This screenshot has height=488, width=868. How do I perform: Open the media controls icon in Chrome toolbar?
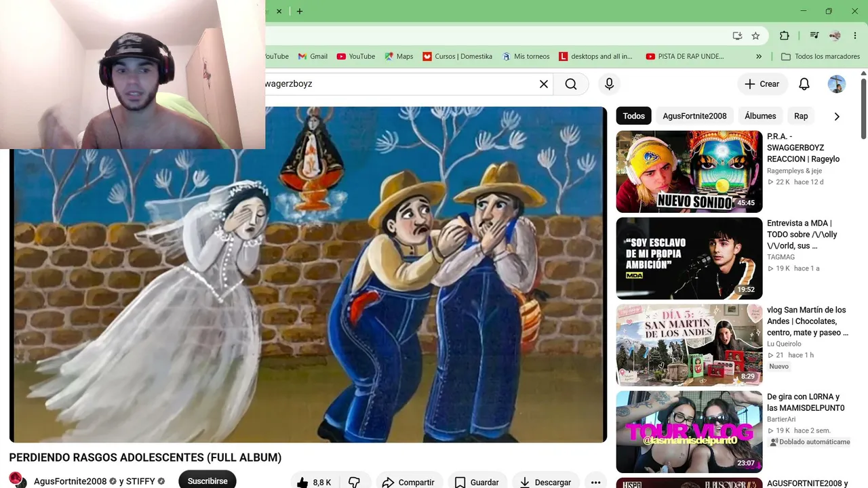814,36
